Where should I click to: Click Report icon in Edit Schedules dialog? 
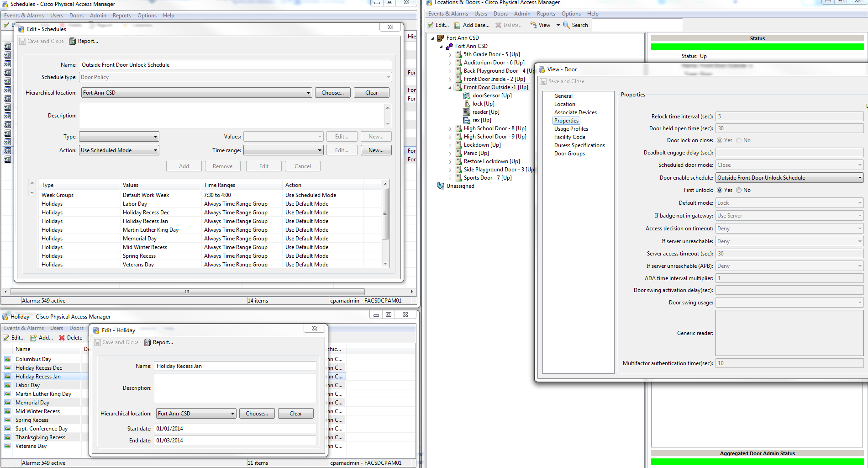[x=73, y=41]
